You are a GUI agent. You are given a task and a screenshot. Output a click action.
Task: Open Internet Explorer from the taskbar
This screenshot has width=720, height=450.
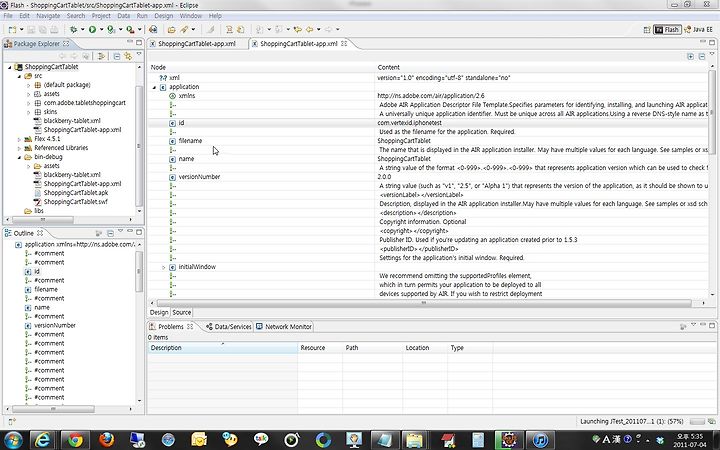click(x=43, y=440)
